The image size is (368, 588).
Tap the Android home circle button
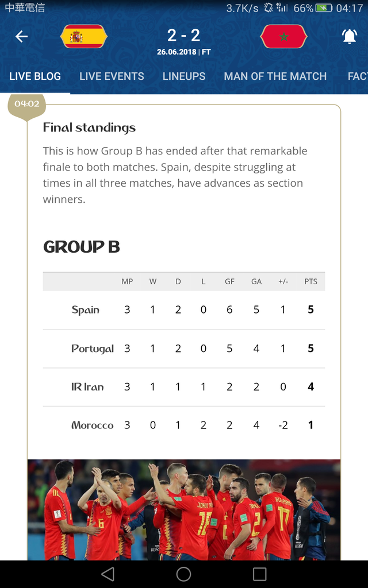pos(183,574)
